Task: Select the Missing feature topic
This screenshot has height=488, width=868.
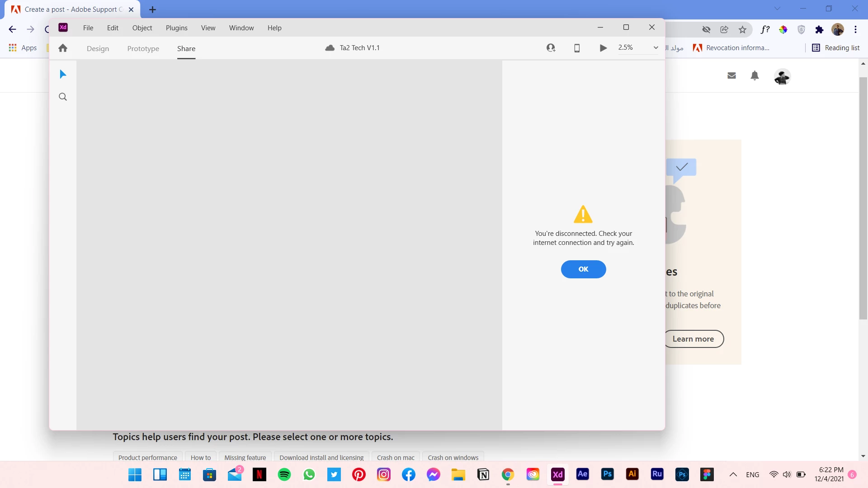Action: pos(245,457)
